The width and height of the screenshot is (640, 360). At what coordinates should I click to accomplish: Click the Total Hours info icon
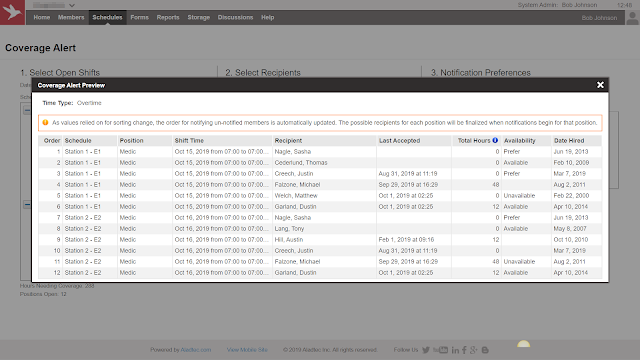(495, 140)
